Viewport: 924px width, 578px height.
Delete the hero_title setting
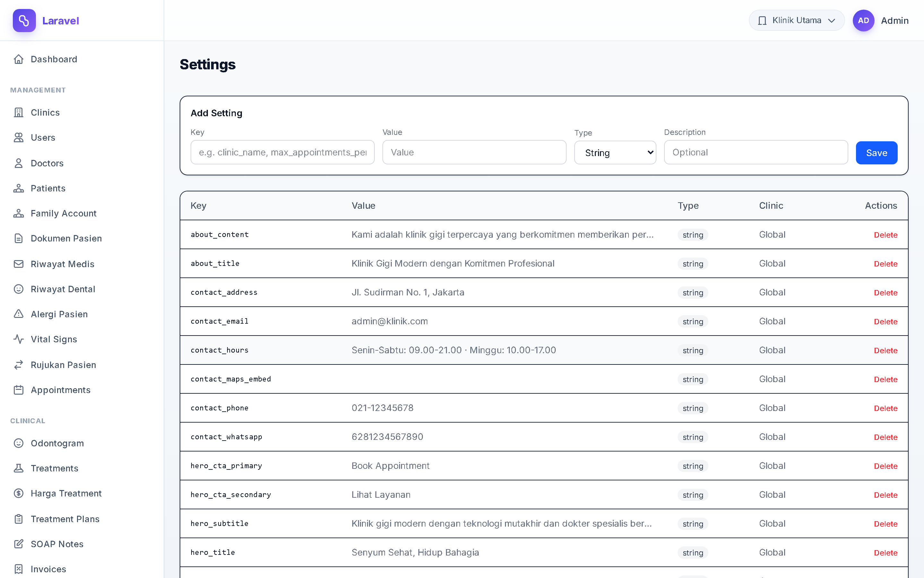(886, 553)
